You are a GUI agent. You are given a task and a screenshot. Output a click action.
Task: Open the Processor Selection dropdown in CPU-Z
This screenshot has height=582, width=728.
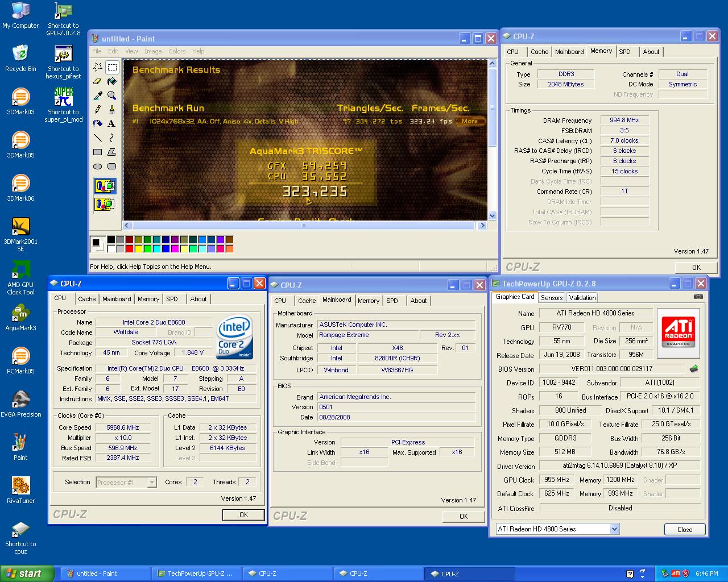pos(152,483)
